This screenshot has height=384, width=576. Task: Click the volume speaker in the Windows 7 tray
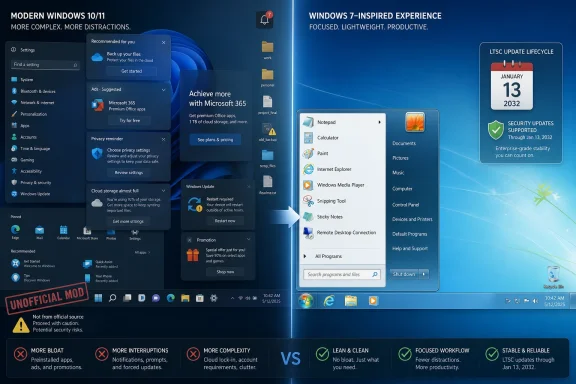(536, 301)
